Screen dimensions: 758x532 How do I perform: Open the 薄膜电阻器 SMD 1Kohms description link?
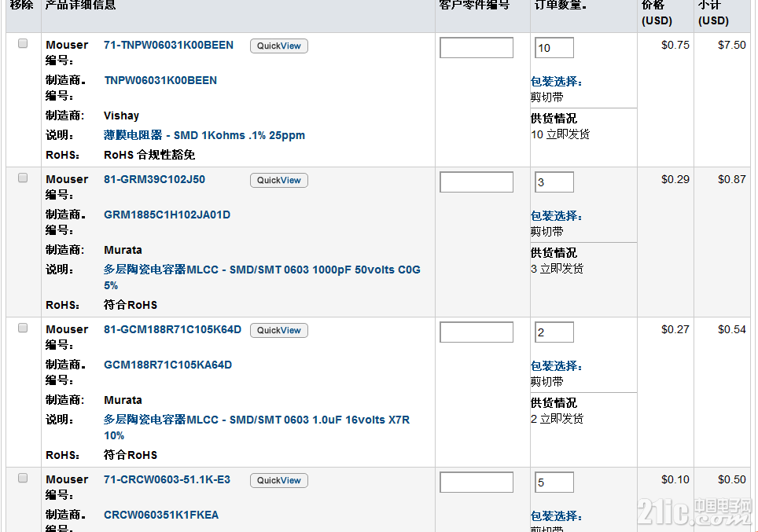click(204, 135)
